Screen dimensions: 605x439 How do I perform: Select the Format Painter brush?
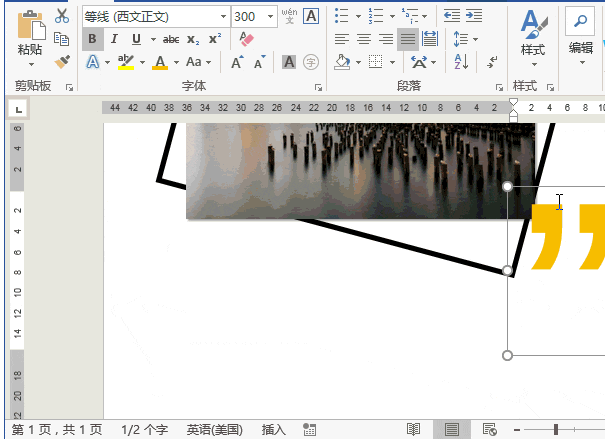pos(62,61)
